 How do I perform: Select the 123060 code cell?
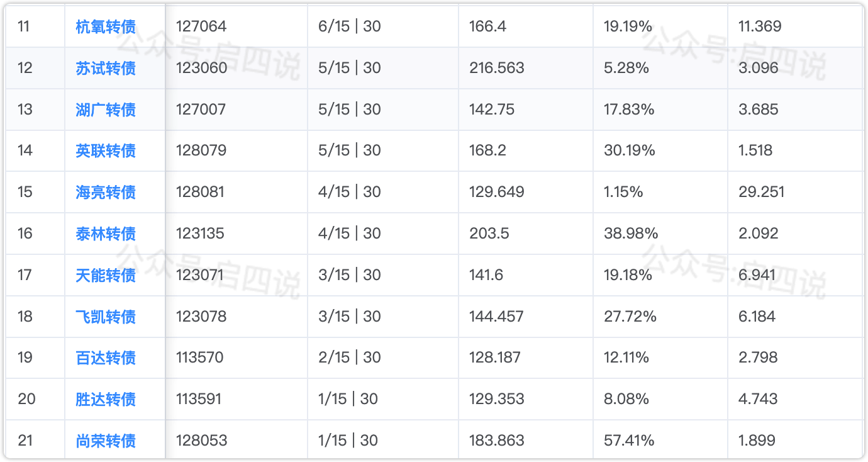tap(201, 68)
